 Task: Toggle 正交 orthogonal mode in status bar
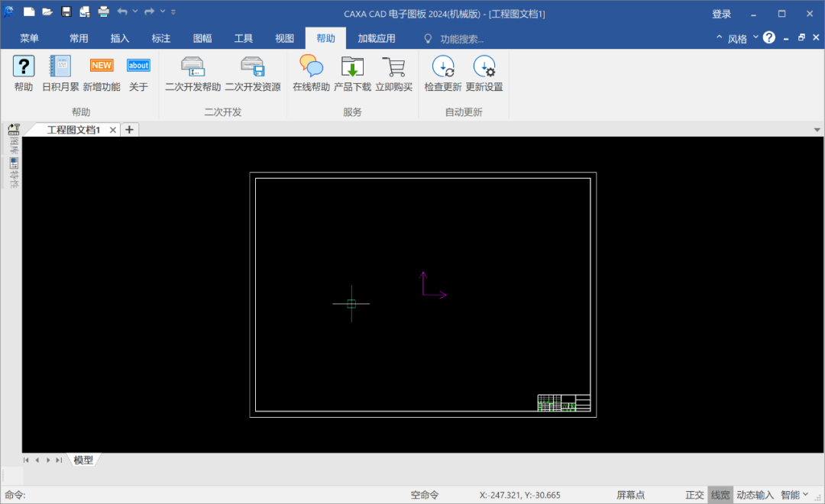click(x=694, y=495)
